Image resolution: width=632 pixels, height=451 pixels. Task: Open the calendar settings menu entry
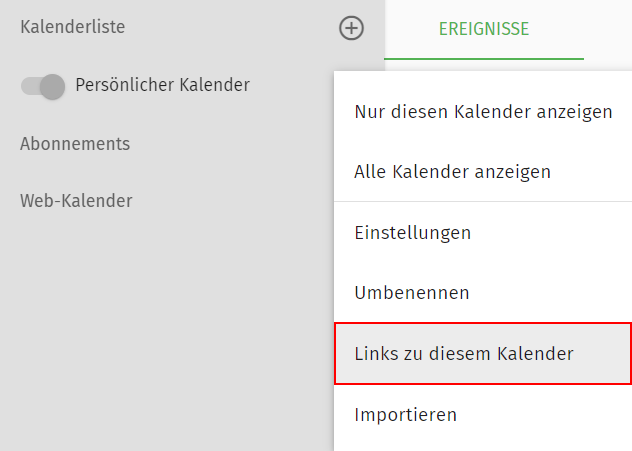point(412,233)
